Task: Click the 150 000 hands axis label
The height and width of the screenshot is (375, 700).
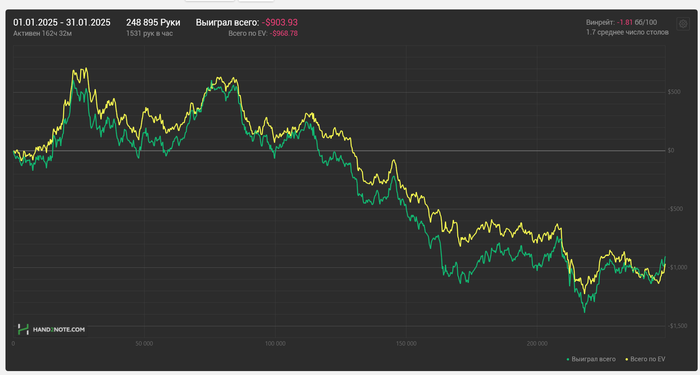Action: tap(406, 344)
